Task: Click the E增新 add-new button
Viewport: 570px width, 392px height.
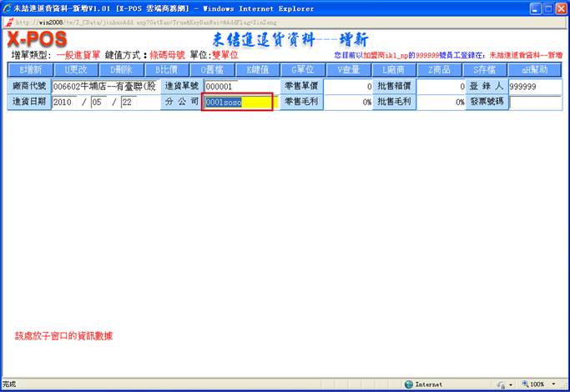Action: [x=31, y=70]
